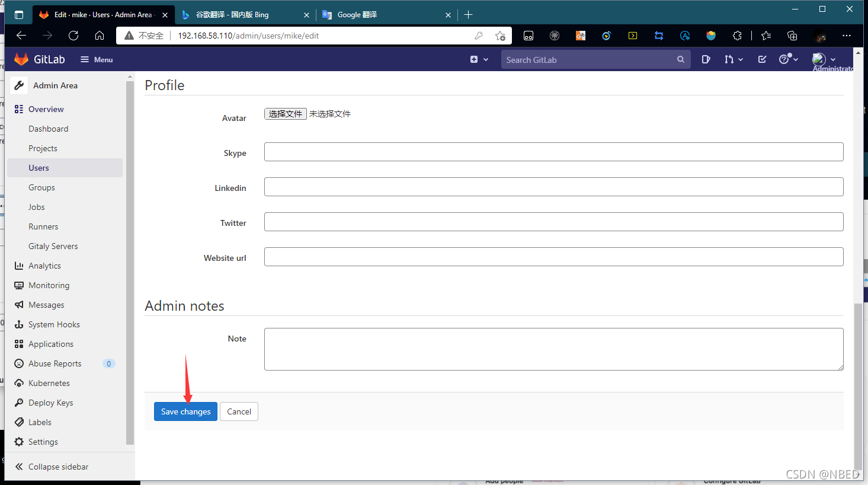Viewport: 868px width, 485px height.
Task: Open the Kubernetes sidebar icon
Action: (18, 383)
